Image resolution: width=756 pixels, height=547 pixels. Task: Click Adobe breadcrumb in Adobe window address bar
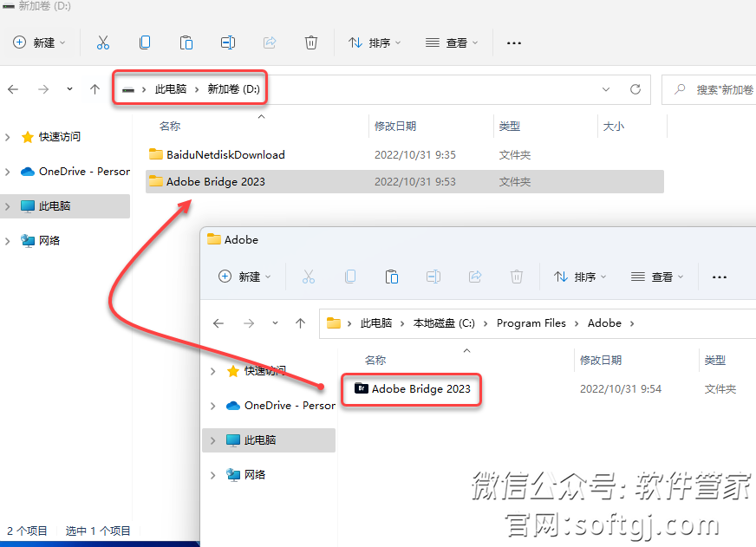(x=604, y=323)
